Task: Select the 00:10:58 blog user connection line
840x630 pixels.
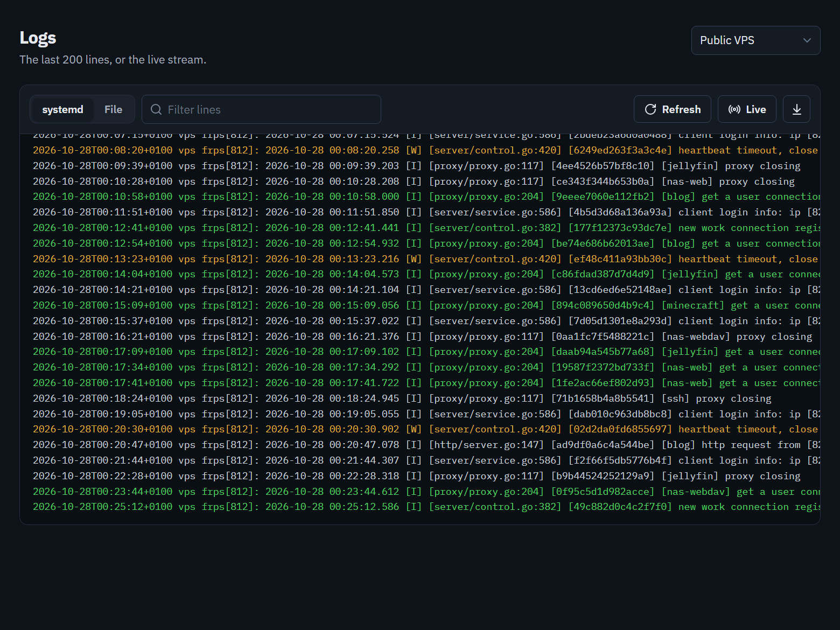Action: pyautogui.click(x=425, y=197)
